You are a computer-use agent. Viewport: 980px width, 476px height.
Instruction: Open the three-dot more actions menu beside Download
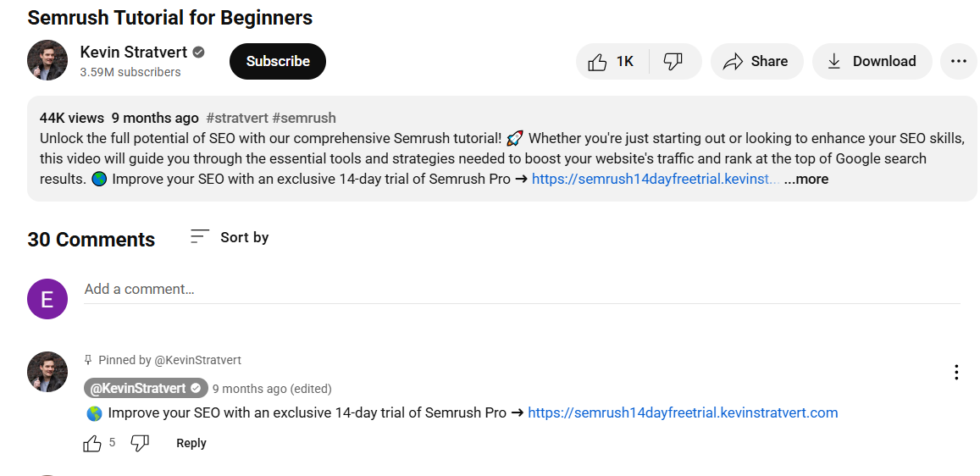tap(958, 61)
